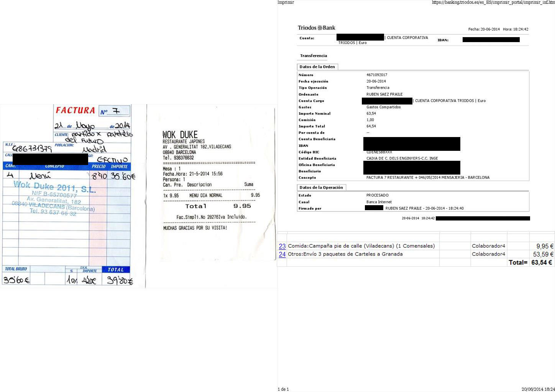Click the handwritten 'Menú' concept entry

pos(40,176)
